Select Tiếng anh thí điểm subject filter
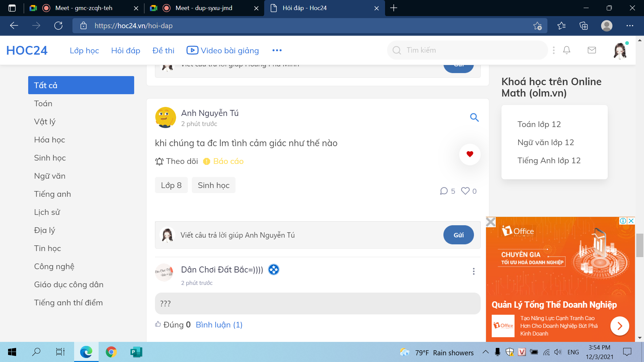The image size is (644, 362). point(68,303)
